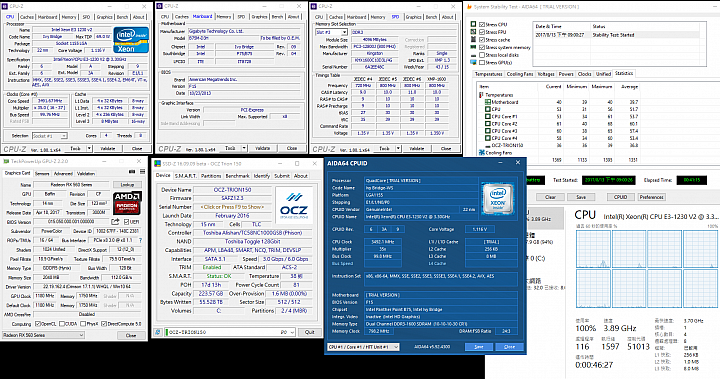
Task: Toggle CUDA checkbox in GPU-Z
Action: click(x=62, y=324)
